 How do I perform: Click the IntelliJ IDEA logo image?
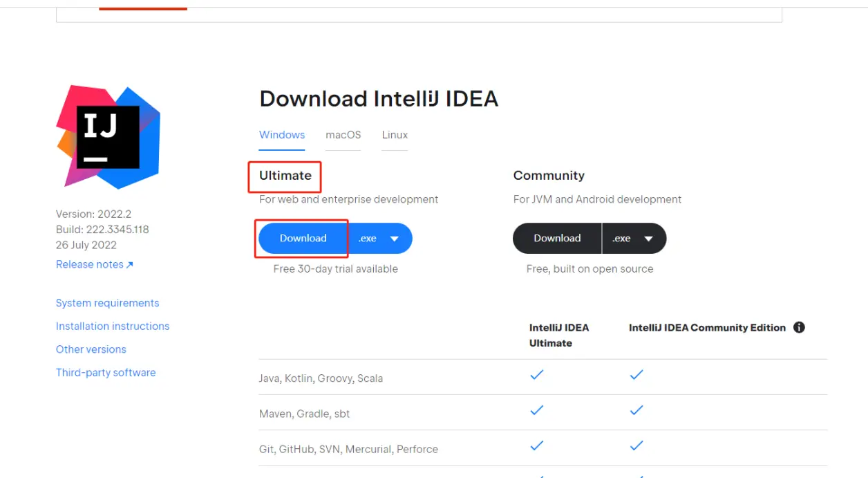(108, 137)
